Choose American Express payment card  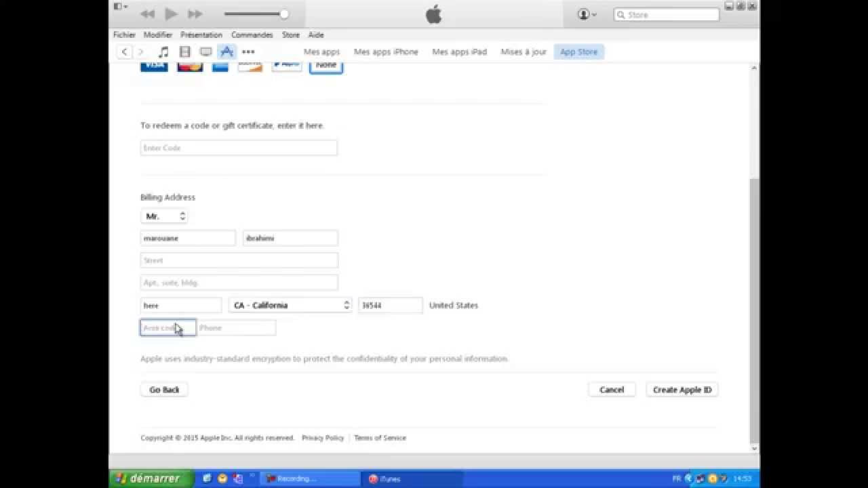220,66
